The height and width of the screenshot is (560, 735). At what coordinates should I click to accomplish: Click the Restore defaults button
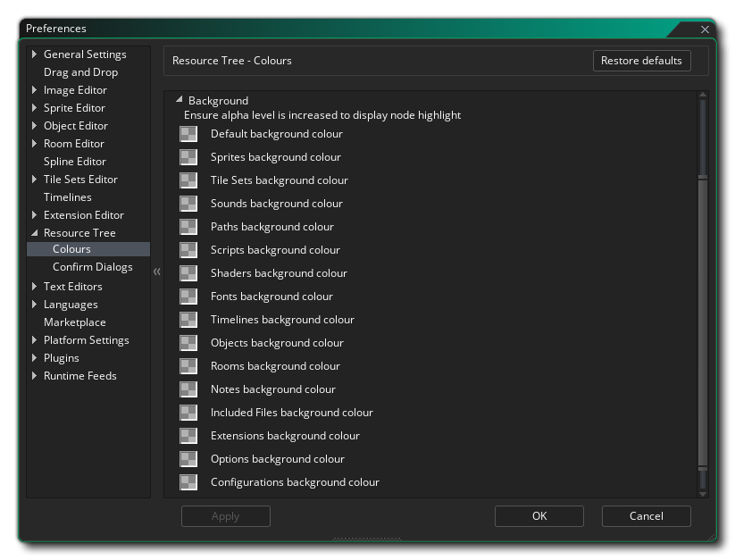tap(641, 61)
